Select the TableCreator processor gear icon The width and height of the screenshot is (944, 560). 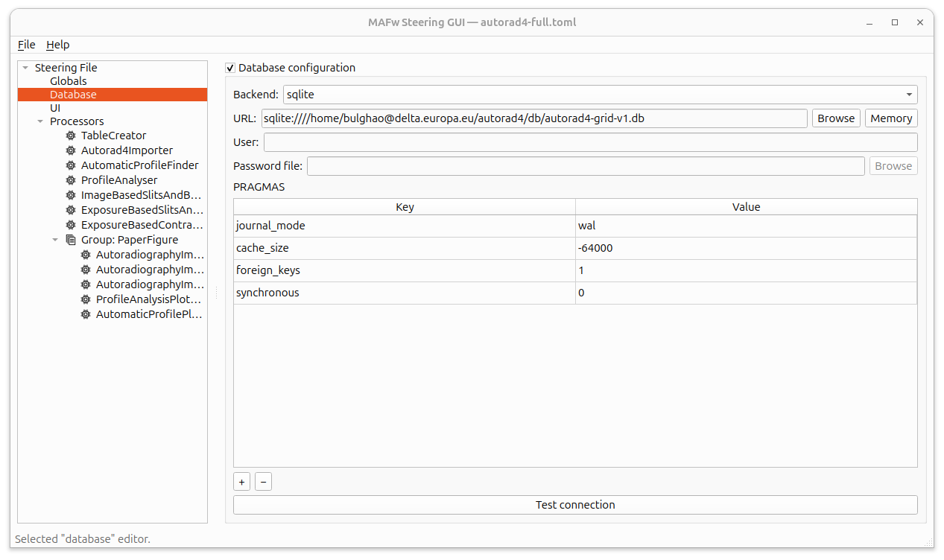69,136
